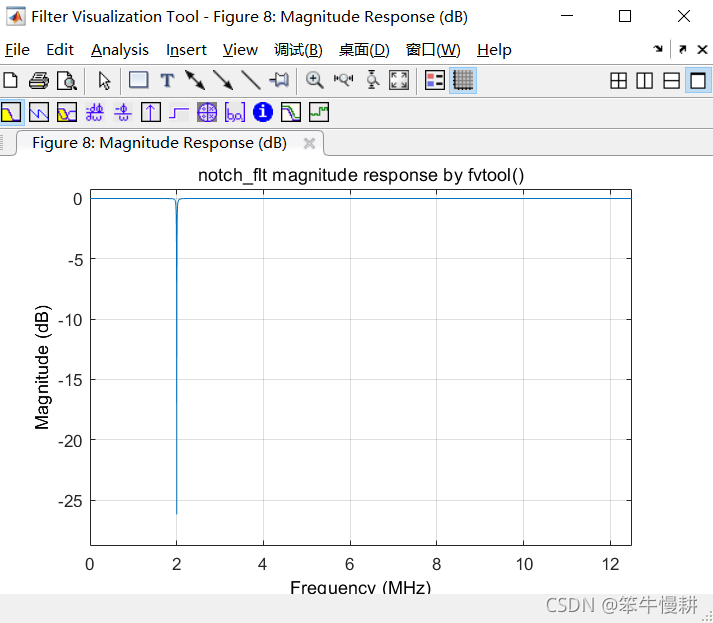Select the Edit Plot arrow tool
The width and height of the screenshot is (713, 623).
pos(105,80)
